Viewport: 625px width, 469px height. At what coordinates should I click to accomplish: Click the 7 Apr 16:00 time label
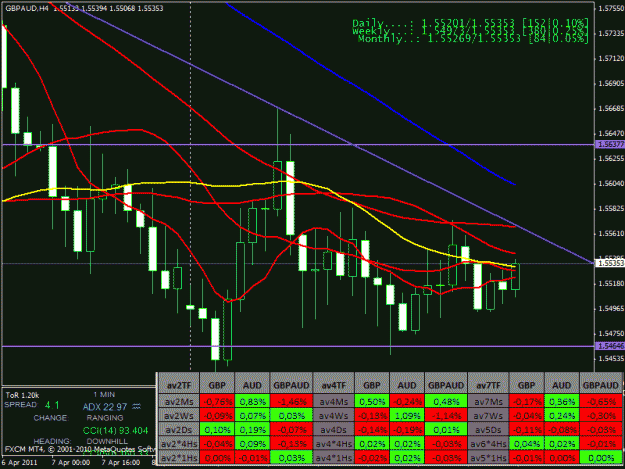pos(121,463)
